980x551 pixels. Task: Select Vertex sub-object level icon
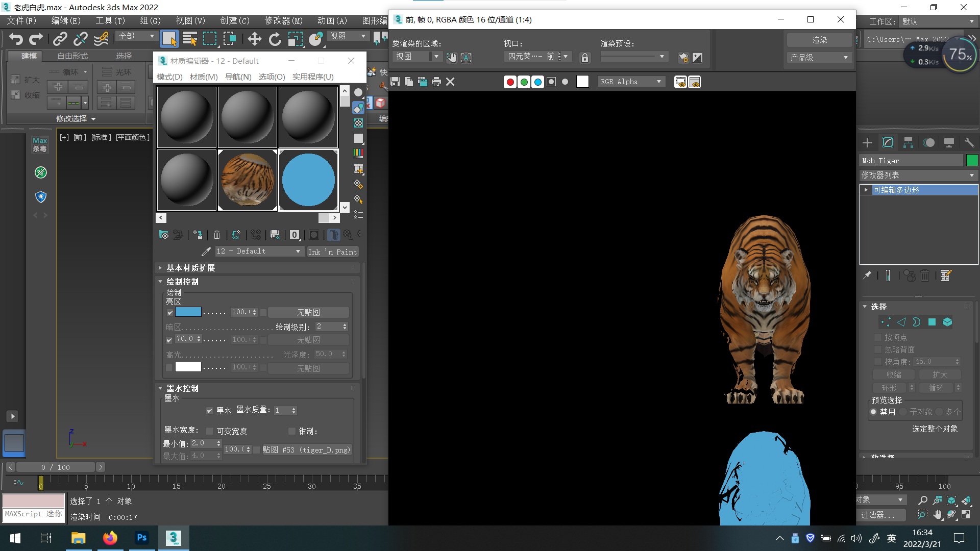coord(886,322)
